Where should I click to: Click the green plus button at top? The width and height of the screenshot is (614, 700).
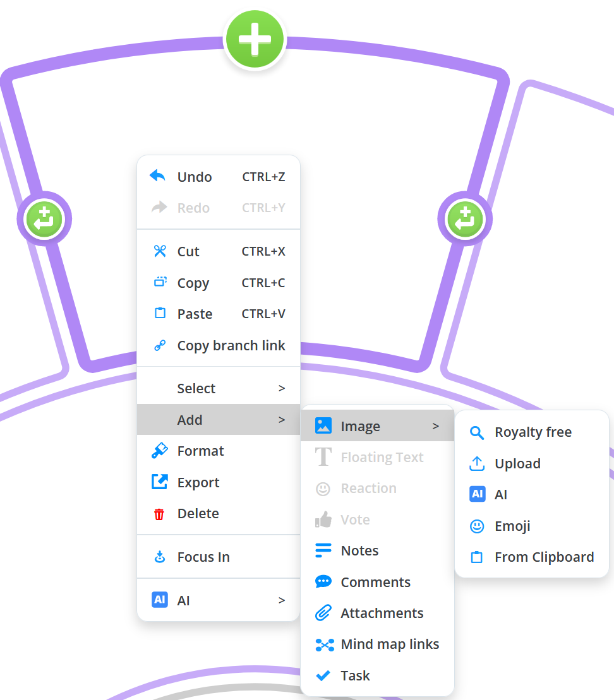tap(255, 40)
